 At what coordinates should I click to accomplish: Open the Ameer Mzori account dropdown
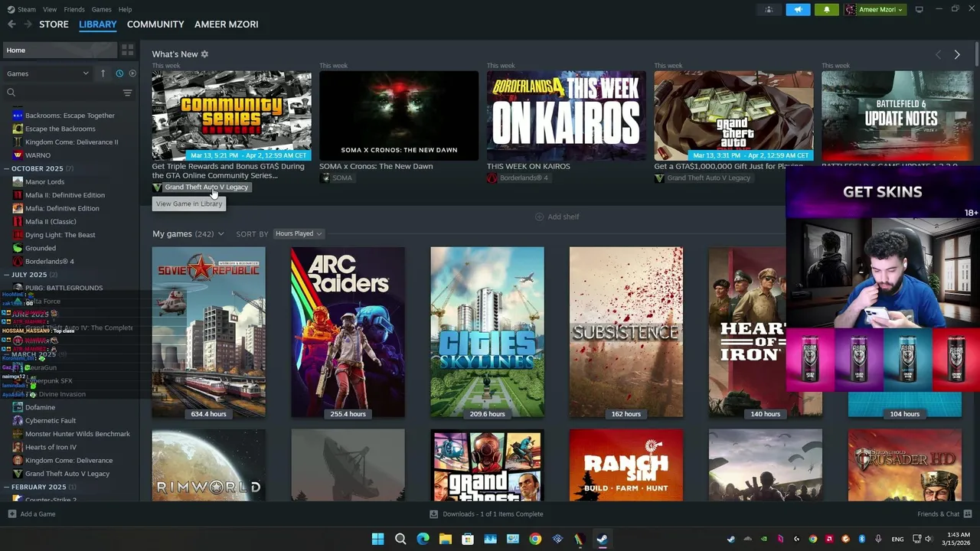(875, 9)
